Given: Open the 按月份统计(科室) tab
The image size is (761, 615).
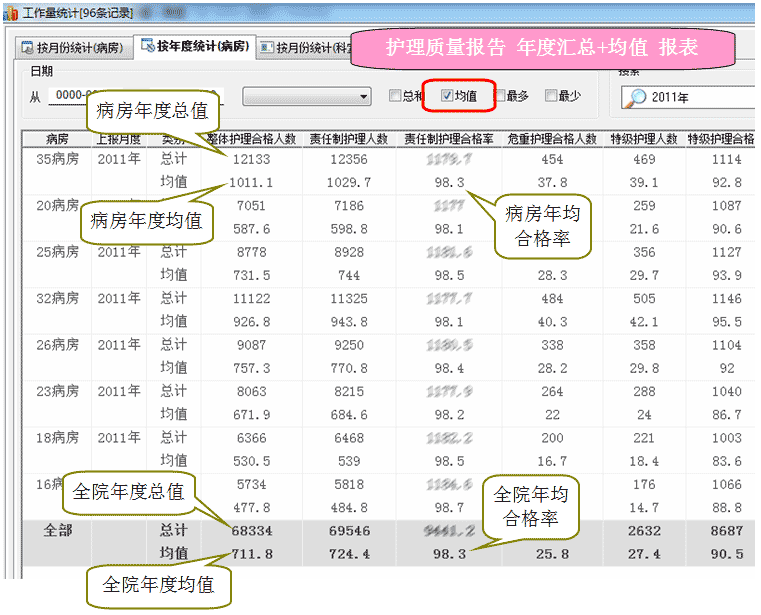Looking at the screenshot, I should coord(305,48).
